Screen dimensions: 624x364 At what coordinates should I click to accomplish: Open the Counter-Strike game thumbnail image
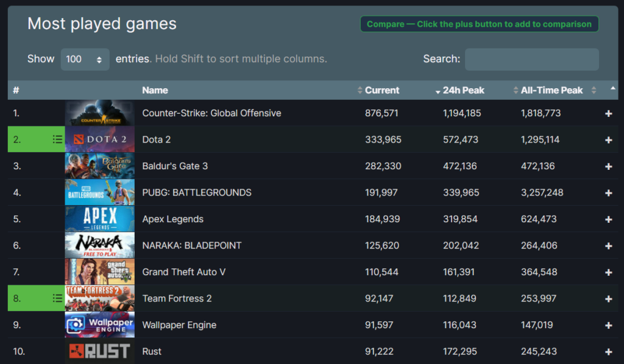click(99, 113)
